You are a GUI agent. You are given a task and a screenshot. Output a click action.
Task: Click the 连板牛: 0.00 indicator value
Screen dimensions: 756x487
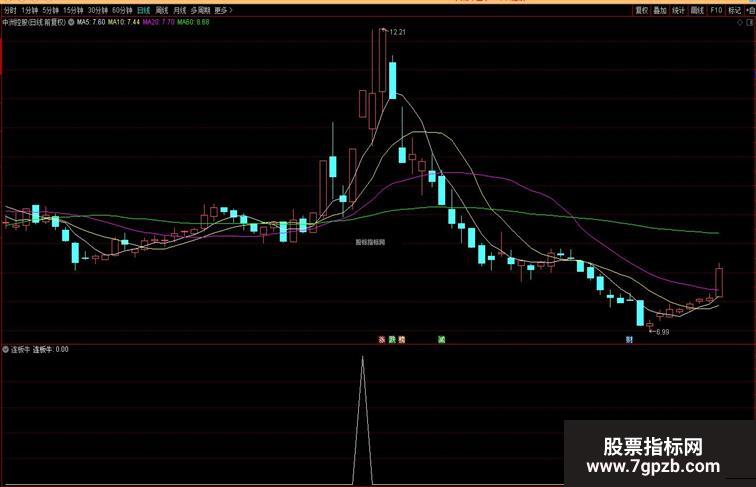pyautogui.click(x=51, y=349)
